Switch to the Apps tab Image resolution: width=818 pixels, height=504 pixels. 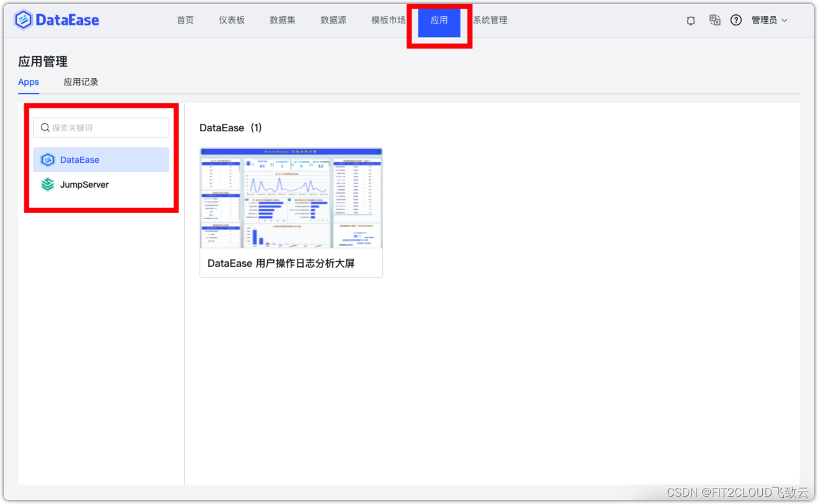[29, 82]
